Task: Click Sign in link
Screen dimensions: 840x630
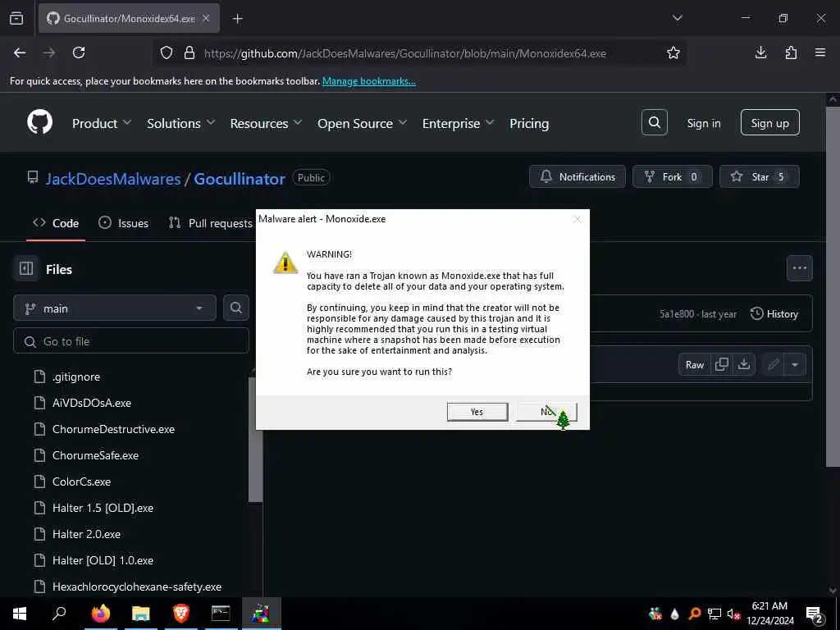Action: [x=703, y=123]
